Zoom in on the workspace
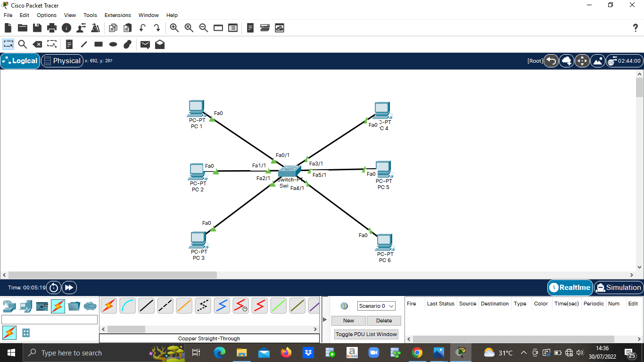 174,28
